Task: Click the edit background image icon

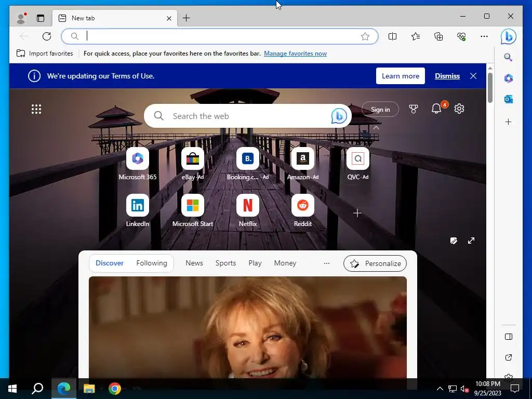Action: 454,241
